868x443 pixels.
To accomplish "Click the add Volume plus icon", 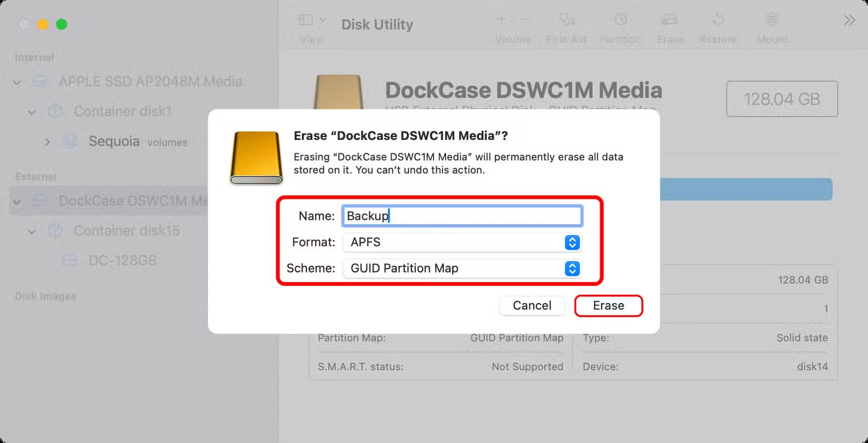I will click(501, 21).
